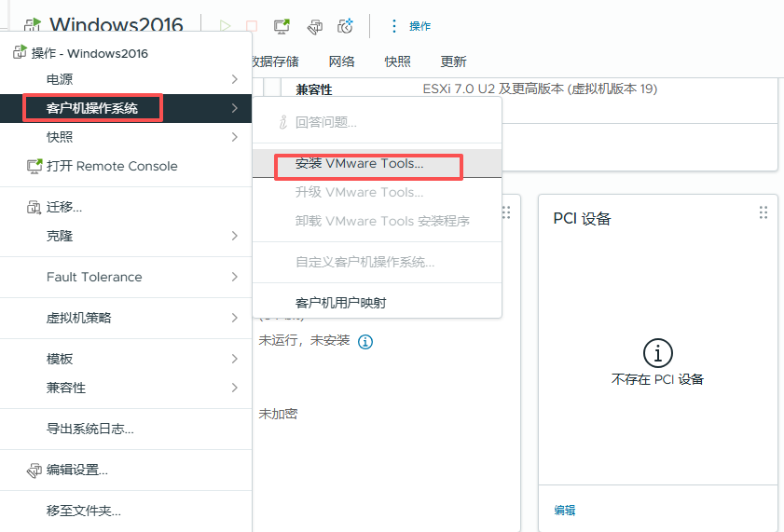Click 卸载 VMware Tools 安装程序 option

point(377,221)
